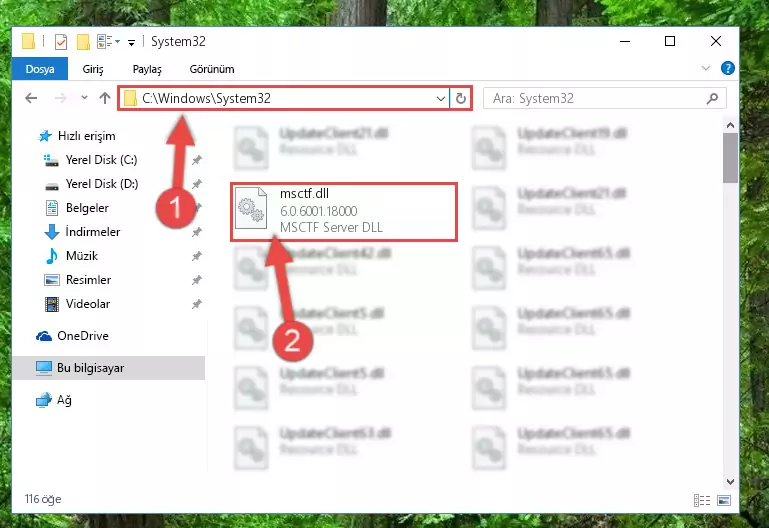The image size is (769, 528).
Task: Click pin icon beside İndirmeler
Action: coord(197,232)
